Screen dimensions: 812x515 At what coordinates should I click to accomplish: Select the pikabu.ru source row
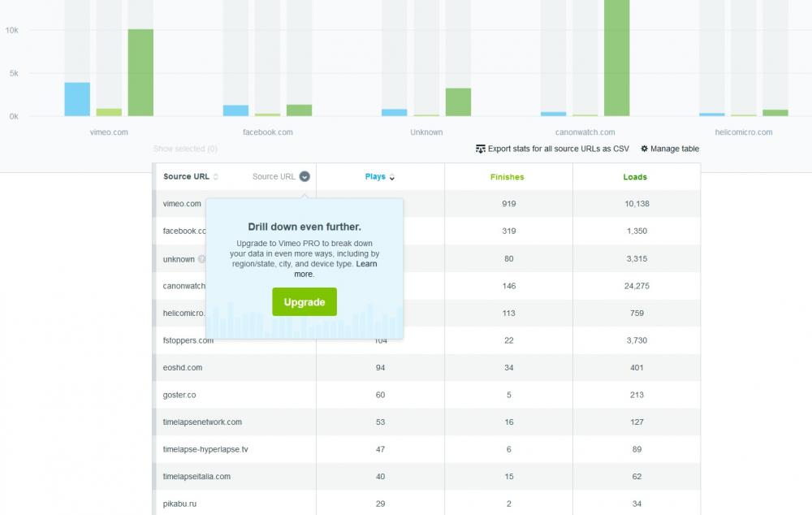coord(179,504)
